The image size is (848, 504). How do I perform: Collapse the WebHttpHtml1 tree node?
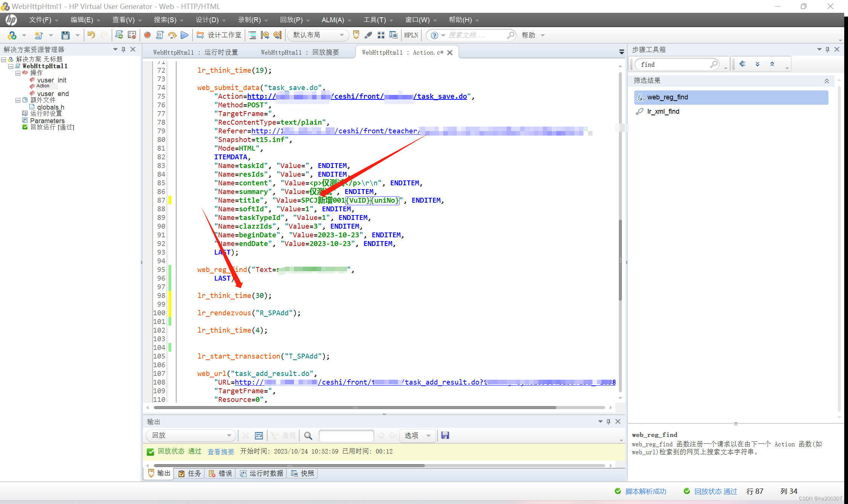pos(11,66)
